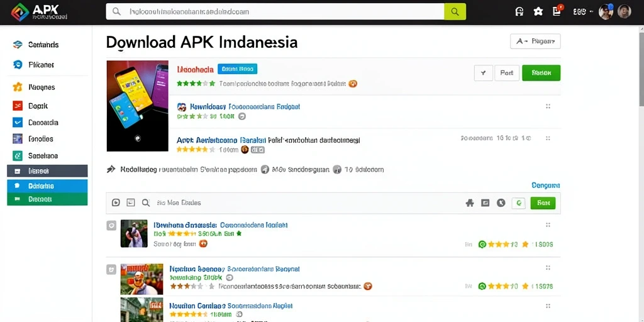Click the search magnifier in the list toolbar
The image size is (644, 322).
pyautogui.click(x=146, y=203)
